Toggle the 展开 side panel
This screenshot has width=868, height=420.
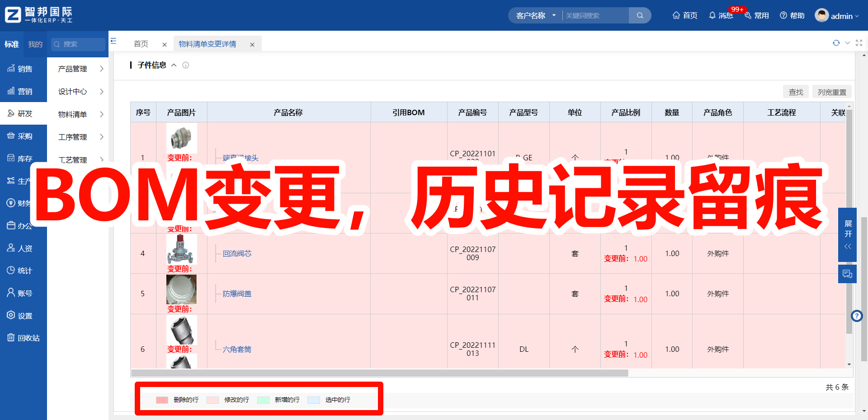848,235
